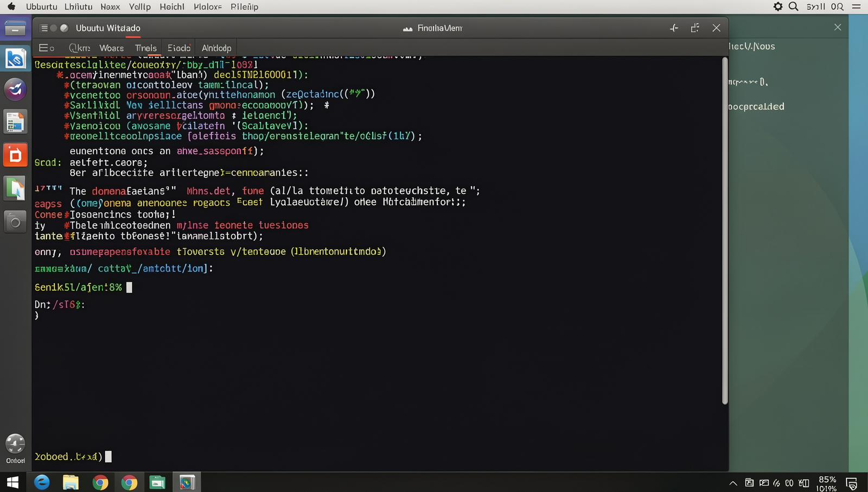Open the hamburger icon at top-right menu bar
The width and height of the screenshot is (868, 492).
click(857, 7)
